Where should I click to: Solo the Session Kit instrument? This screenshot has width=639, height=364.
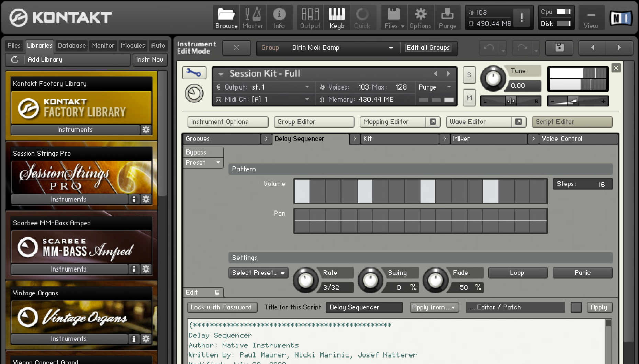click(x=469, y=75)
